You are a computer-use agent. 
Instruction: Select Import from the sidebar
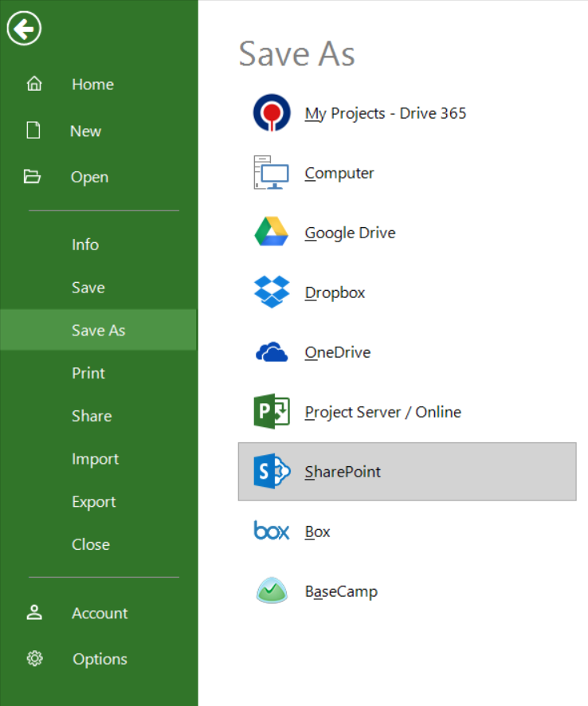coord(95,459)
